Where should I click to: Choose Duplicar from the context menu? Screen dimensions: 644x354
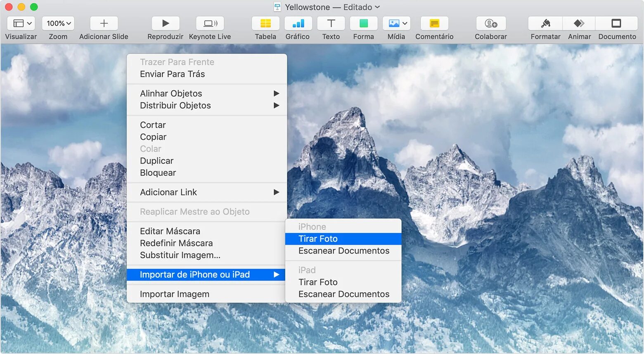pos(207,160)
